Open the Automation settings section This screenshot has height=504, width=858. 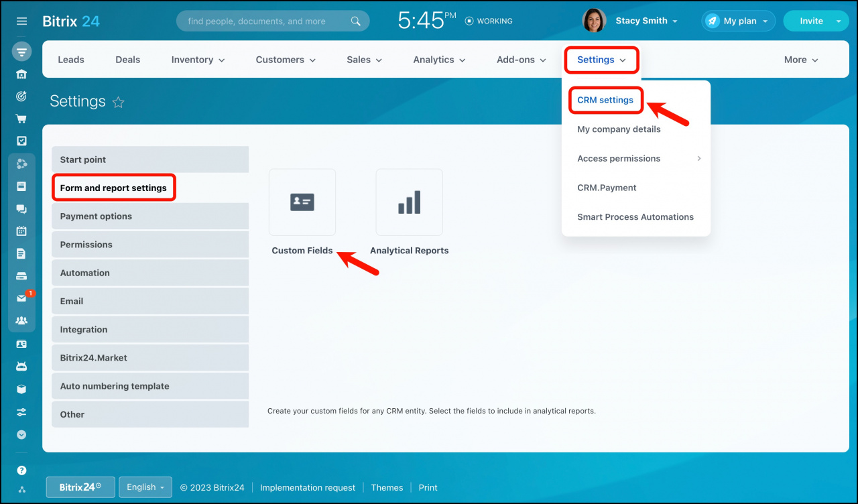tap(150, 273)
